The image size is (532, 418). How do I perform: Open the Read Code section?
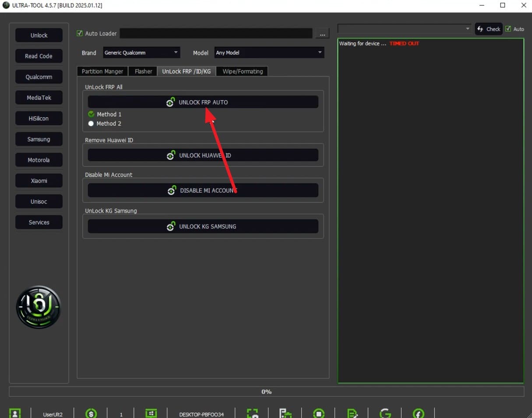pos(39,56)
